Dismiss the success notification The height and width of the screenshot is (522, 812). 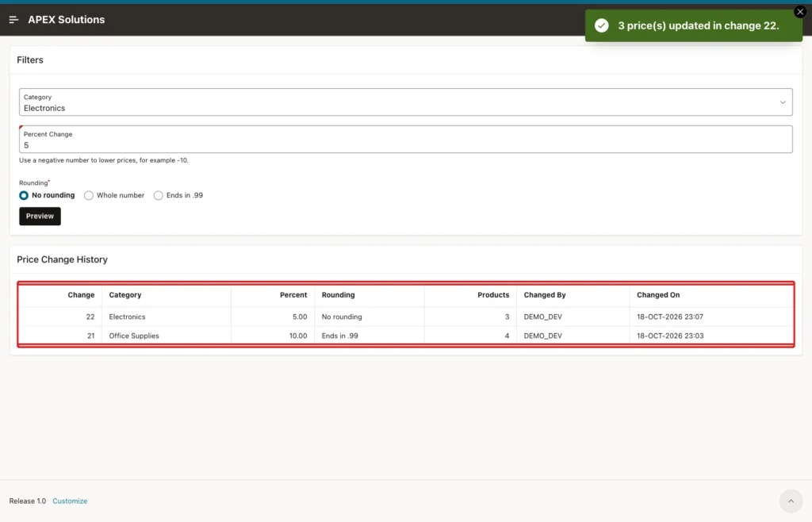(x=800, y=11)
